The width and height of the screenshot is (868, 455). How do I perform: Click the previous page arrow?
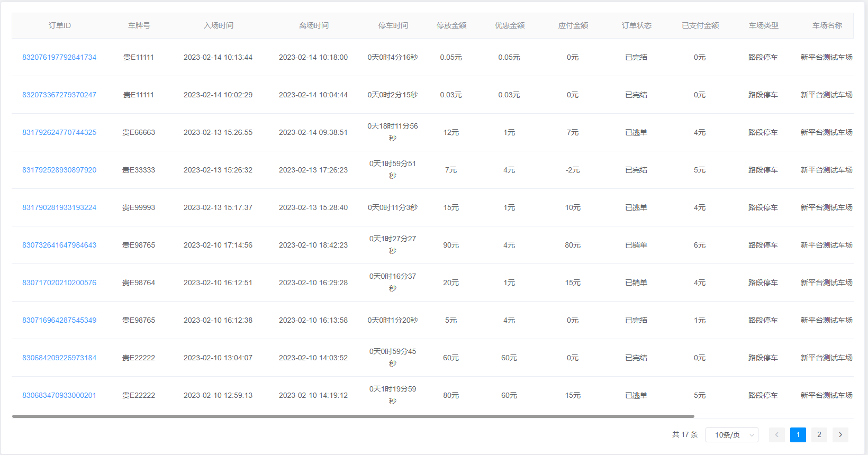pyautogui.click(x=776, y=435)
